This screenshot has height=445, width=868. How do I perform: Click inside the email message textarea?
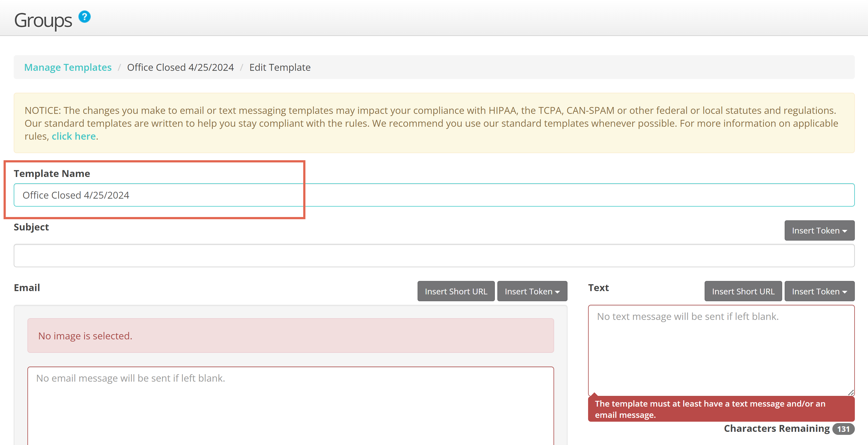[290, 406]
